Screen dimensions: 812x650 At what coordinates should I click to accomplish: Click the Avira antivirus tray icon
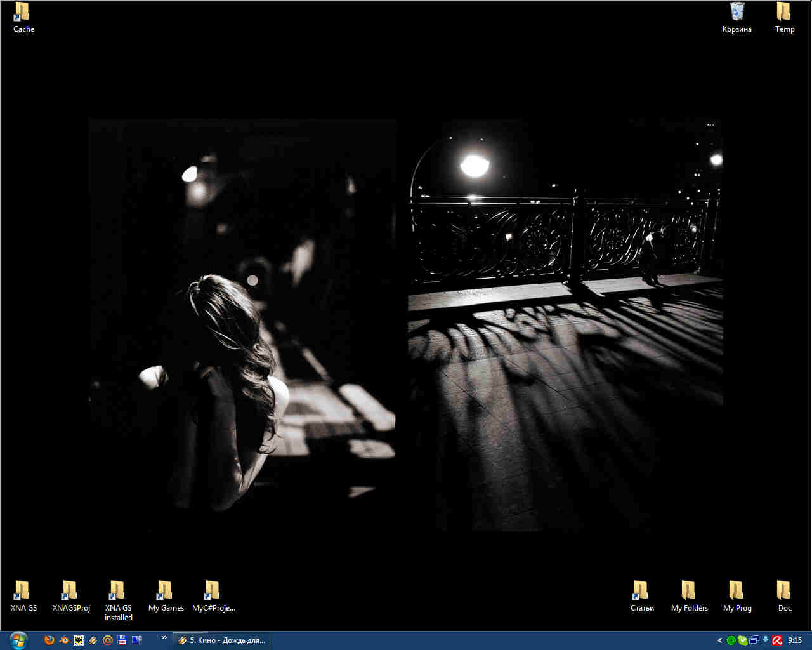[776, 640]
